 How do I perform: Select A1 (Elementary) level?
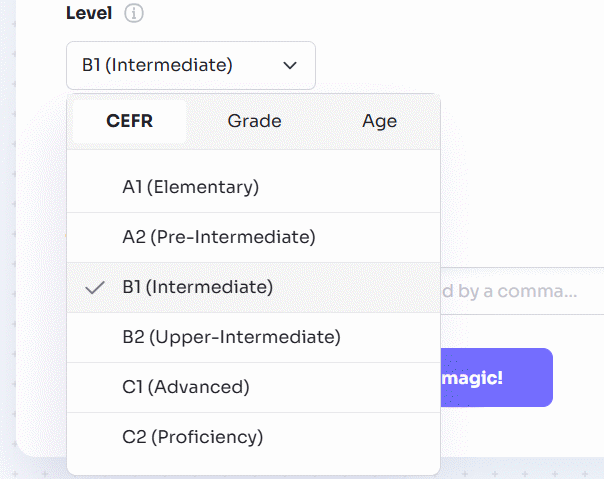pos(190,187)
